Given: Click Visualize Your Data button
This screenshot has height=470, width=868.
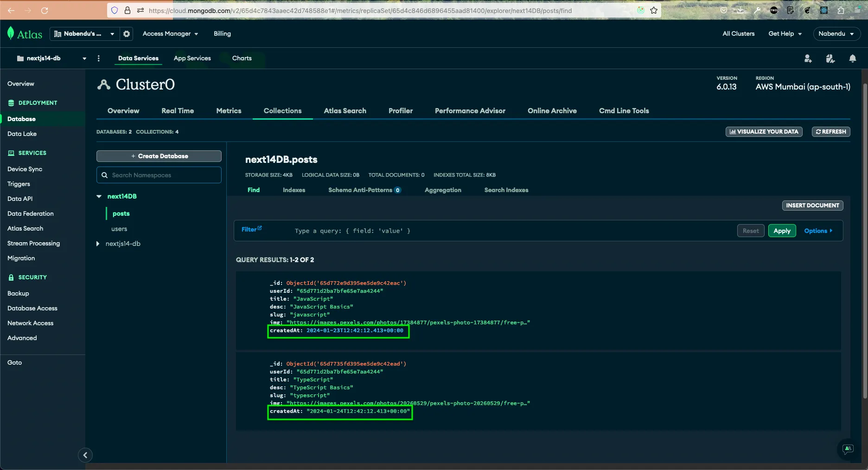Looking at the screenshot, I should [x=764, y=132].
